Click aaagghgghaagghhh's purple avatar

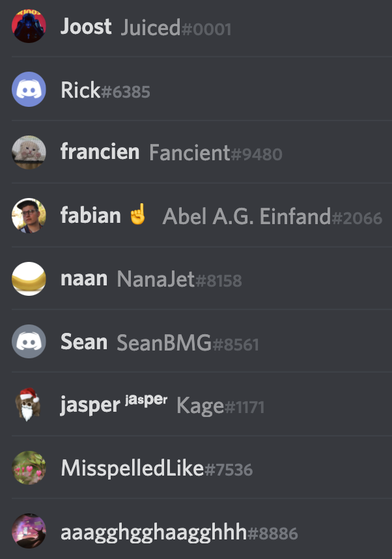click(29, 530)
